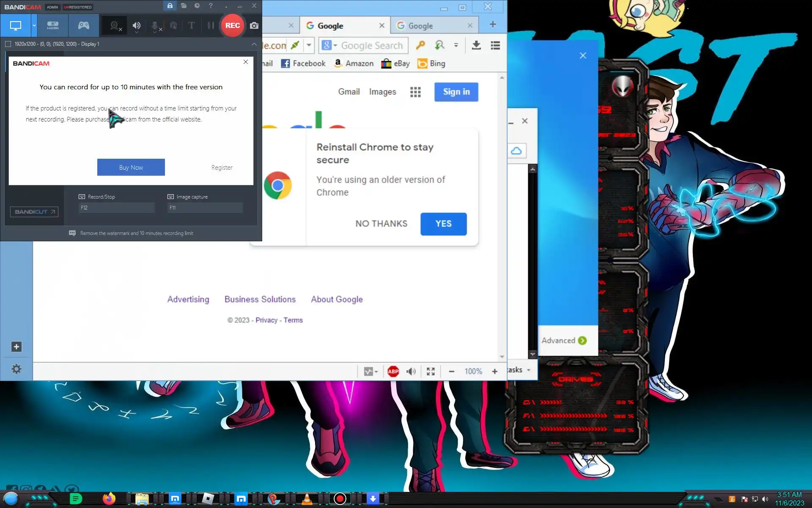Open the Google apps grid icon

coord(415,92)
